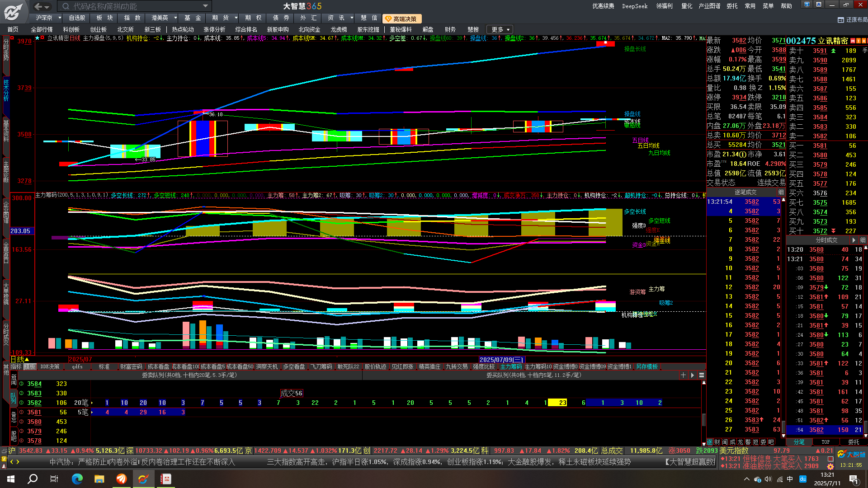
Task: Expand the 期货 dropdown arrow
Action: [236, 18]
